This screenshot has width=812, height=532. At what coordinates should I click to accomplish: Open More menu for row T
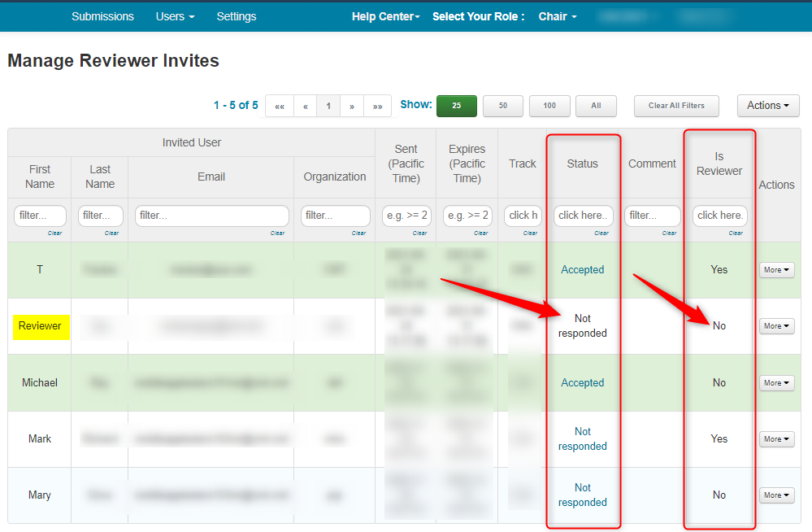[x=776, y=270]
